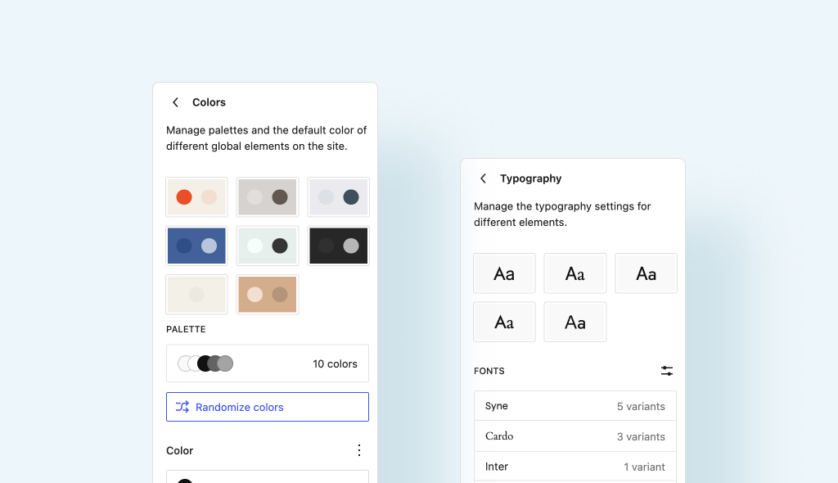Choose the last Aa typography preset in second row

tap(575, 322)
